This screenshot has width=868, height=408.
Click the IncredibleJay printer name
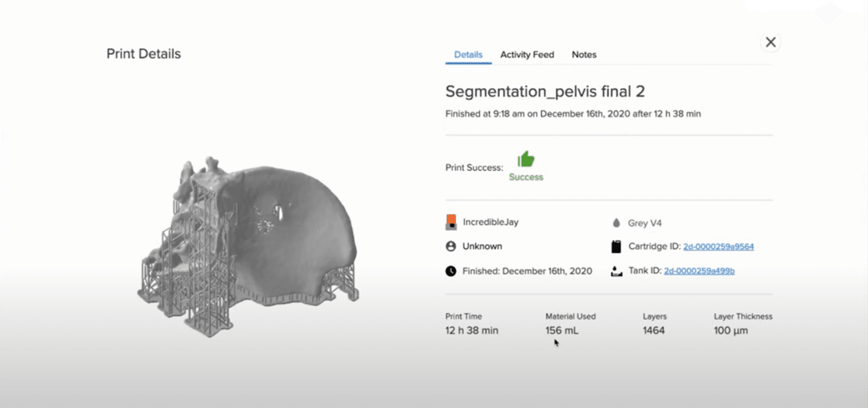tap(490, 222)
